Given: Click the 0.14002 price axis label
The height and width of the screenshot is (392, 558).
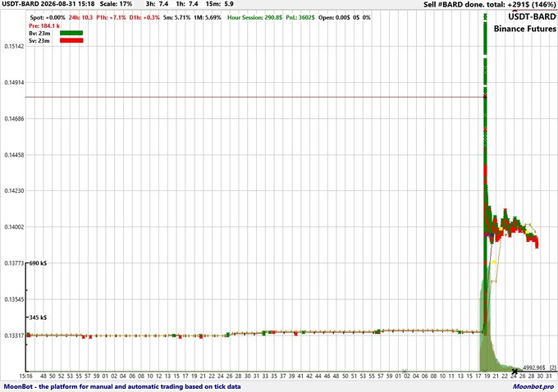Looking at the screenshot, I should [x=14, y=227].
